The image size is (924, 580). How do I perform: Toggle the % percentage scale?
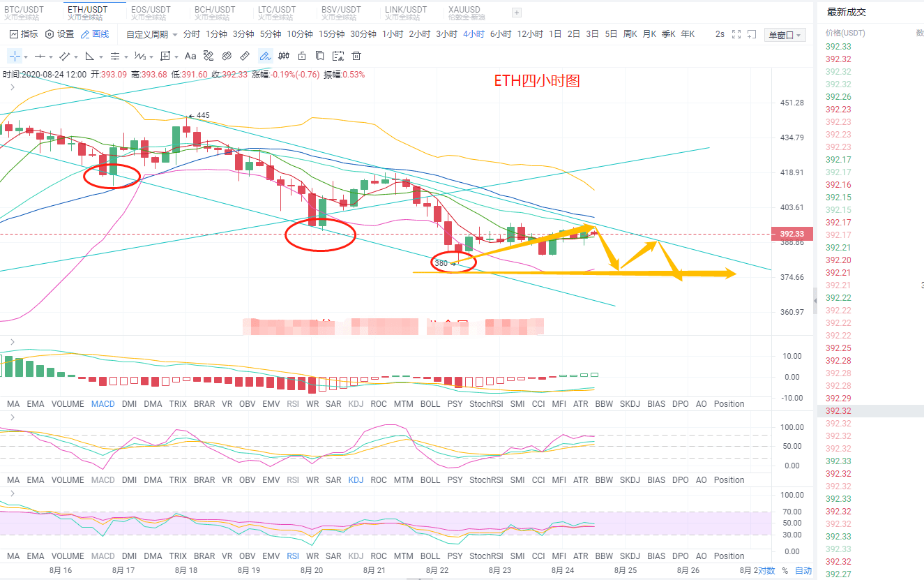[x=785, y=570]
